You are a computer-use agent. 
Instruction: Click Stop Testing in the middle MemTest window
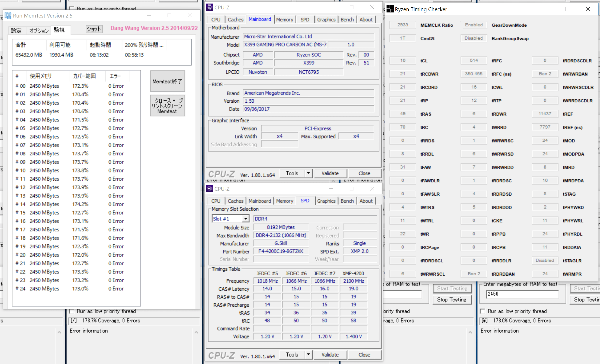(452, 299)
